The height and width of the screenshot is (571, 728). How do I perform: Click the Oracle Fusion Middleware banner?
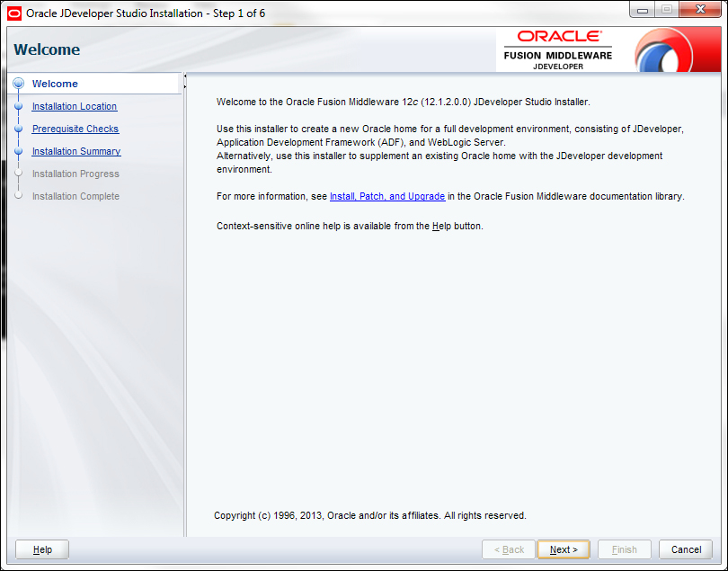(558, 50)
